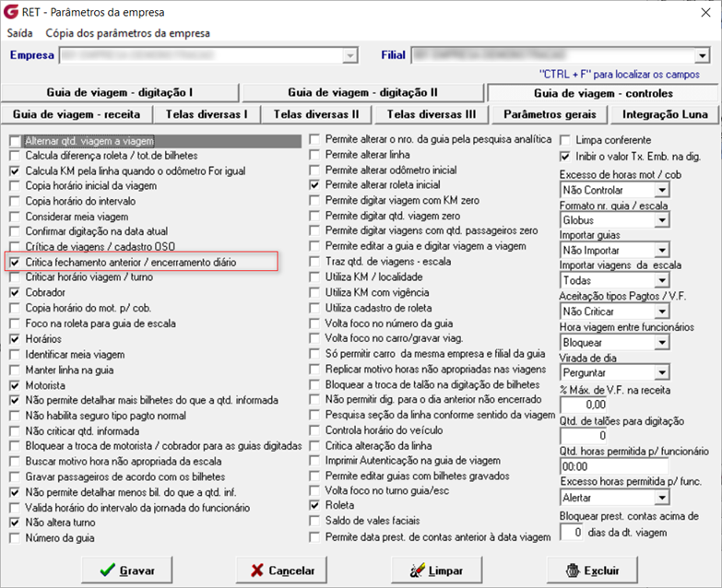Open Hora viagem entre funcionários dropdown
722x588 pixels.
(662, 342)
